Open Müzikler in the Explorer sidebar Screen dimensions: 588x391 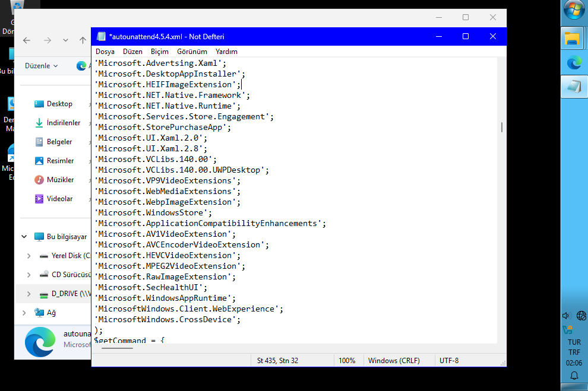click(x=60, y=180)
